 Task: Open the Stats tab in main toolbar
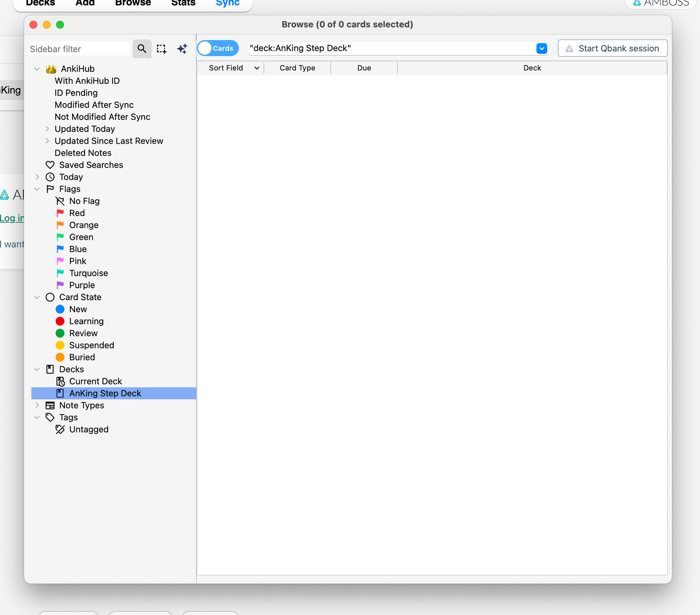pos(183,3)
